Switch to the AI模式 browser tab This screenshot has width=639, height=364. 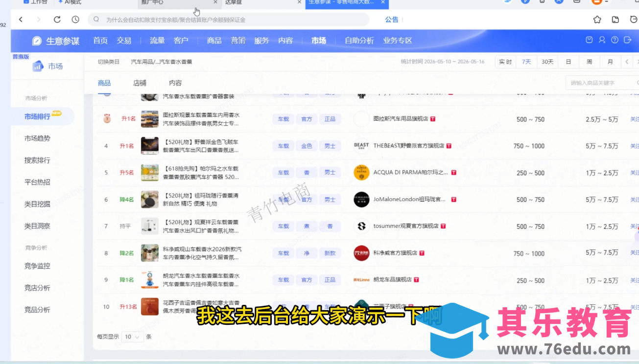coord(70,2)
